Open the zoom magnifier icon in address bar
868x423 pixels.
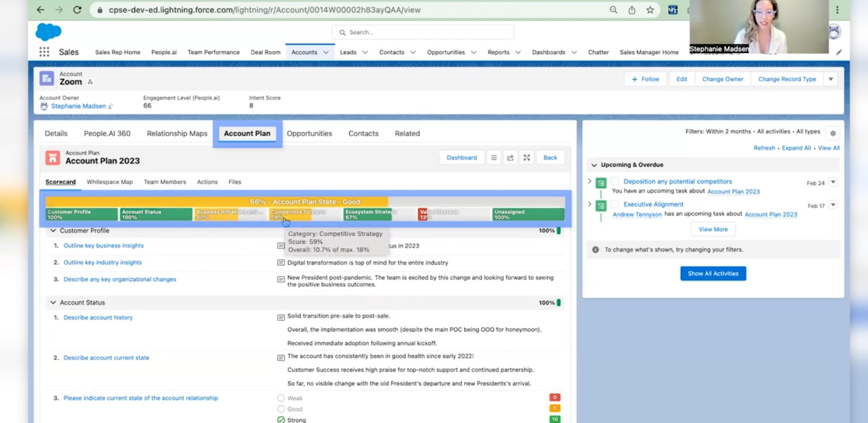613,10
